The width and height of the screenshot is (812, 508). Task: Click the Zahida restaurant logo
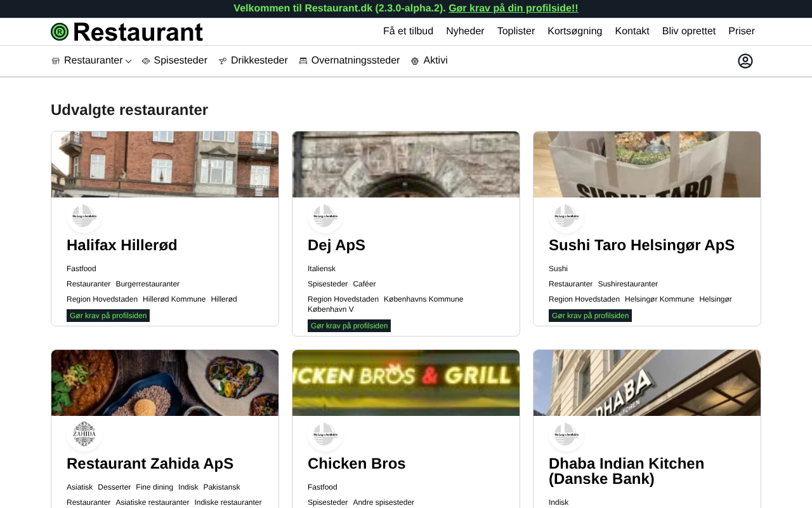pos(84,434)
